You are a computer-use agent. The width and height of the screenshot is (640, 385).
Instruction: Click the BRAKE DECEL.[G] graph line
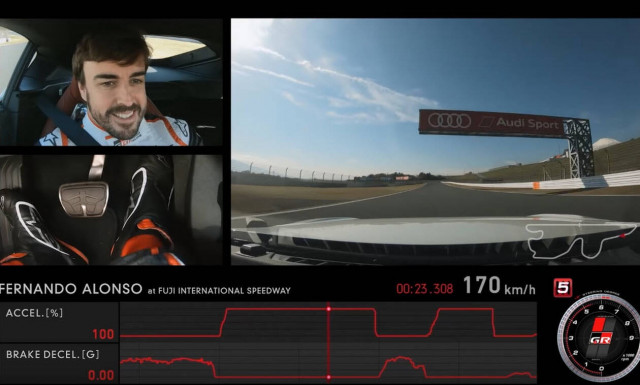(x=328, y=367)
